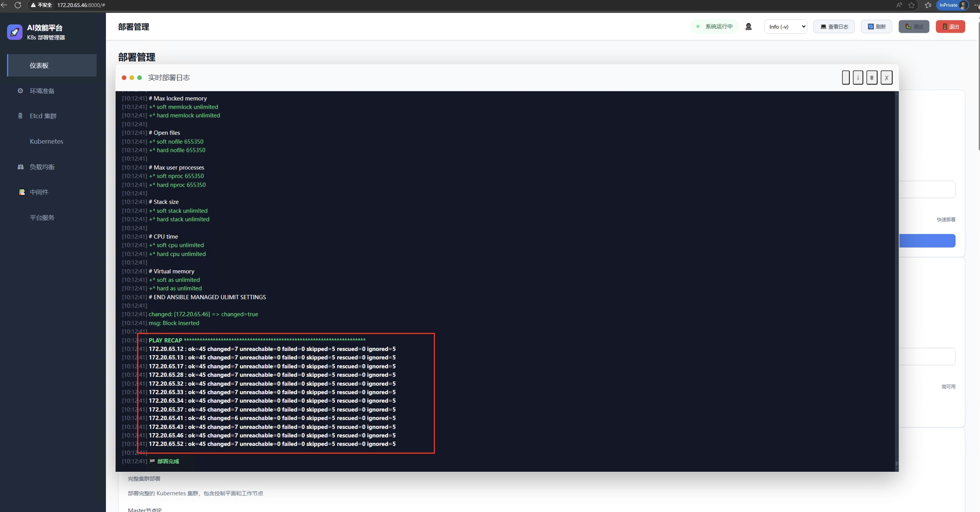Image resolution: width=980 pixels, height=512 pixels.
Task: Click the 中间件 stacked books icon
Action: [22, 192]
